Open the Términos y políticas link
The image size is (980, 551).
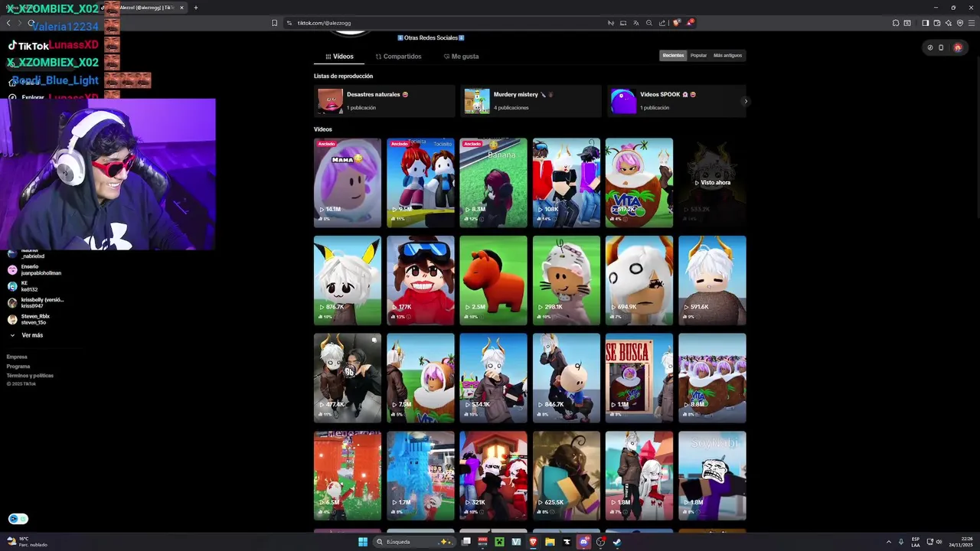(x=30, y=376)
